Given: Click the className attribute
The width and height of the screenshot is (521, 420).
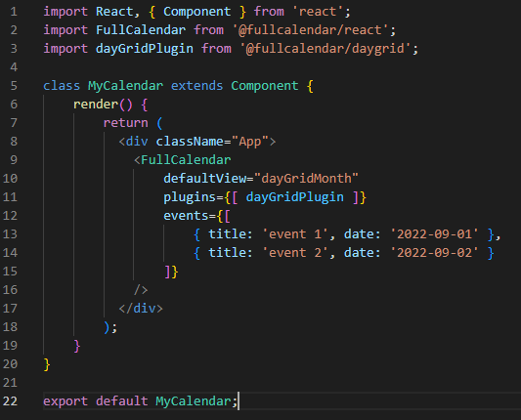Looking at the screenshot, I should 190,142.
